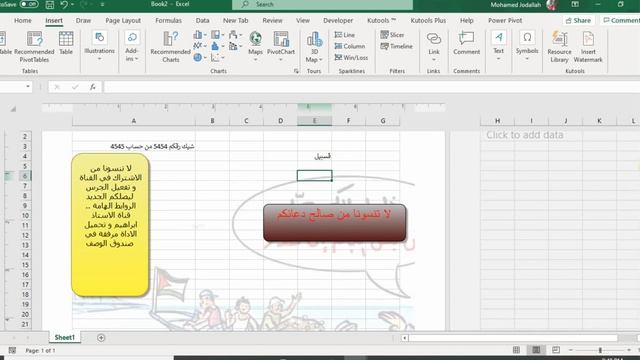The width and height of the screenshot is (640, 360).
Task: Insert a scatter or bubble chart
Action: point(217,58)
